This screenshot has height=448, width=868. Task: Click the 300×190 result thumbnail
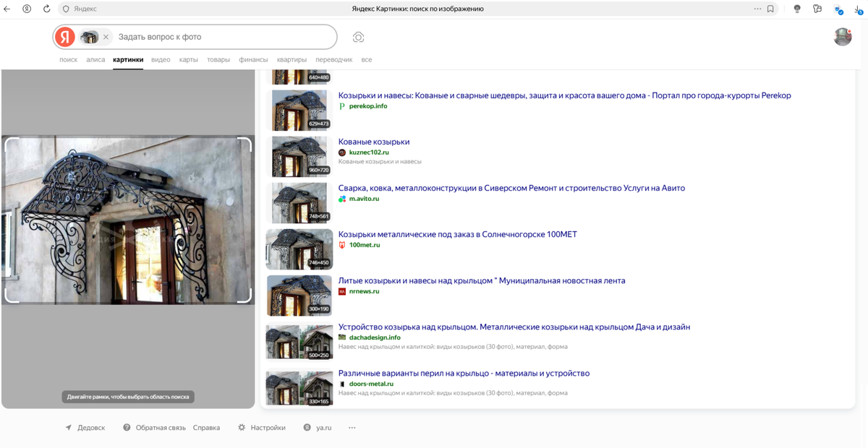[x=299, y=296]
